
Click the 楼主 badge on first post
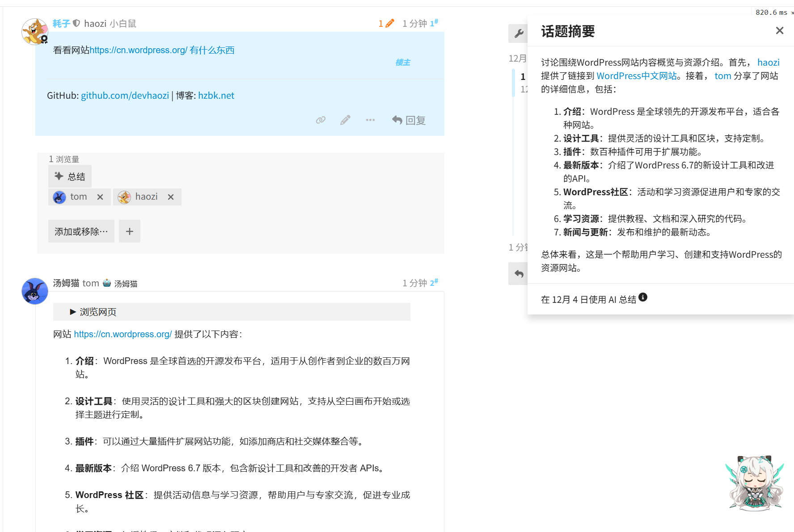tap(403, 63)
